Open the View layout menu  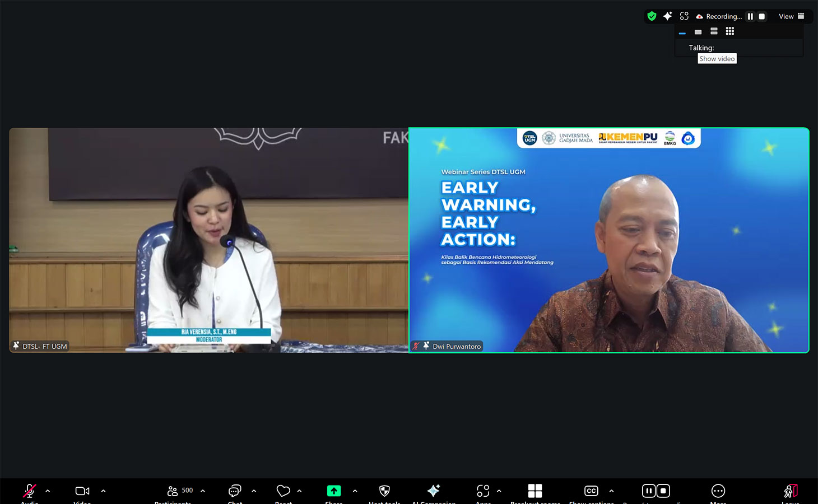791,16
